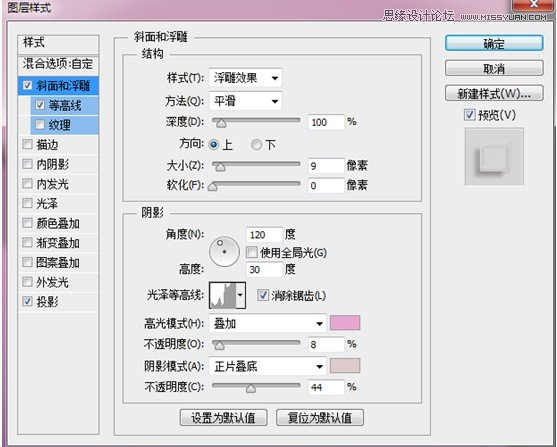Image resolution: width=557 pixels, height=447 pixels.
Task: Enable the 内阴影 checkbox
Action: [27, 164]
